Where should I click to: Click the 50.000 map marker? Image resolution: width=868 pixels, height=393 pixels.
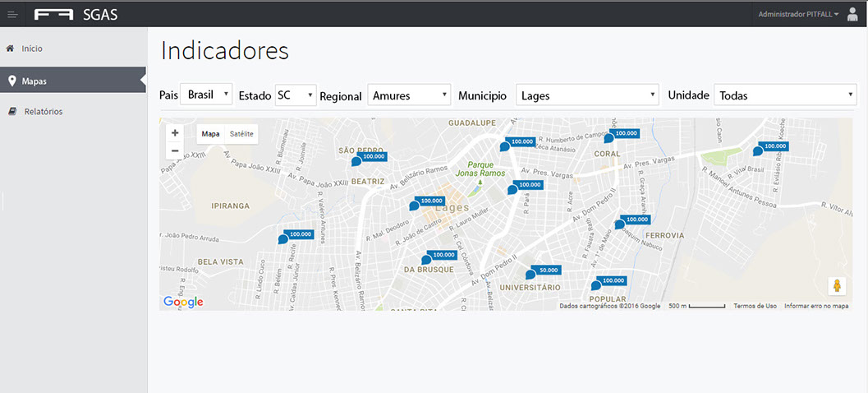coord(531,274)
